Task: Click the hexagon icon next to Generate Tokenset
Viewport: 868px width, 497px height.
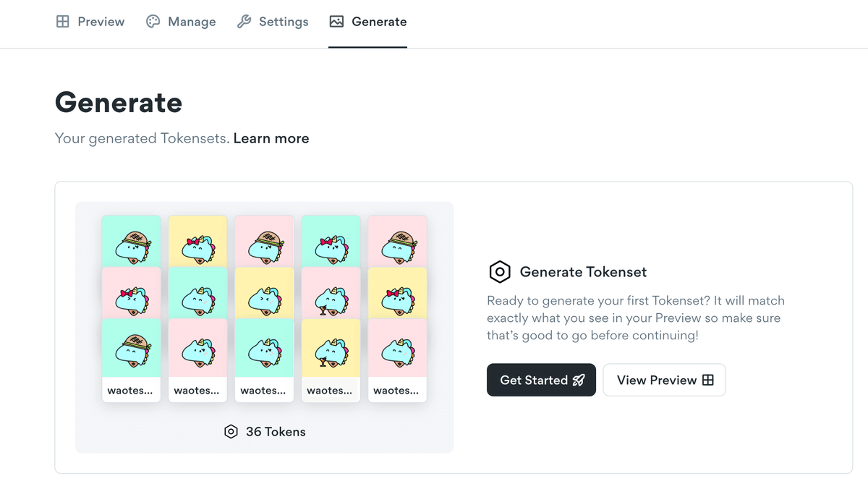Action: point(500,272)
